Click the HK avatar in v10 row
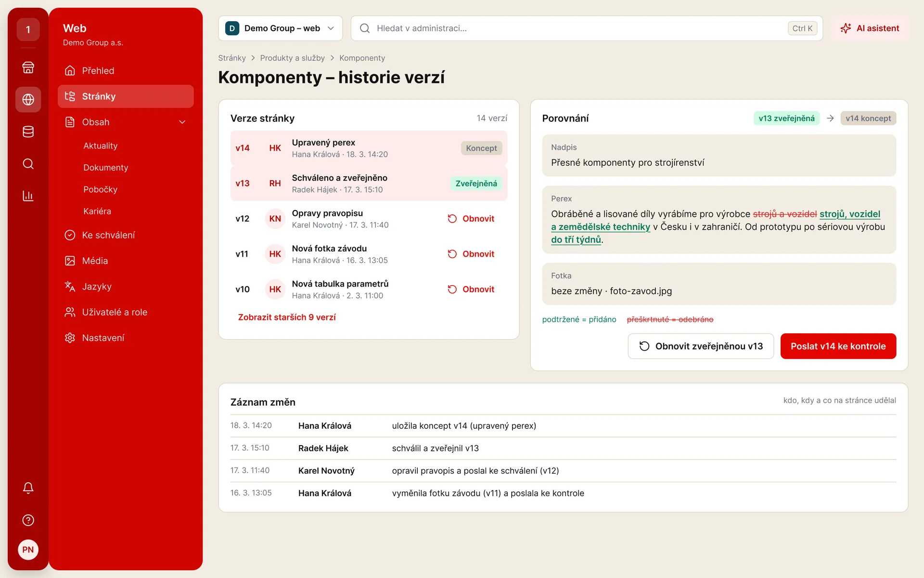The image size is (924, 578). click(x=275, y=289)
